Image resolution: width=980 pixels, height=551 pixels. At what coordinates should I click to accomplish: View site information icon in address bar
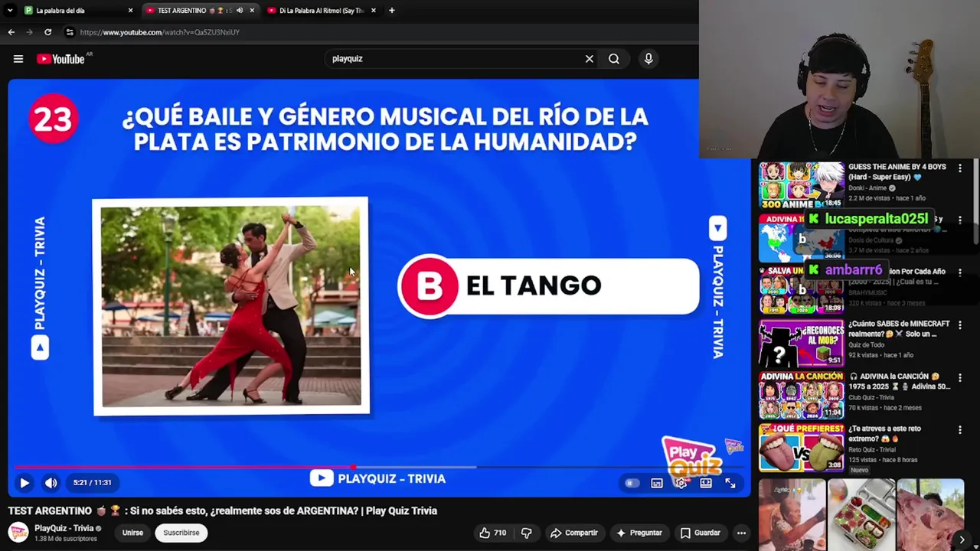point(70,32)
